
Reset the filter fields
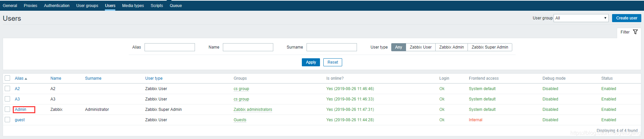coord(333,62)
